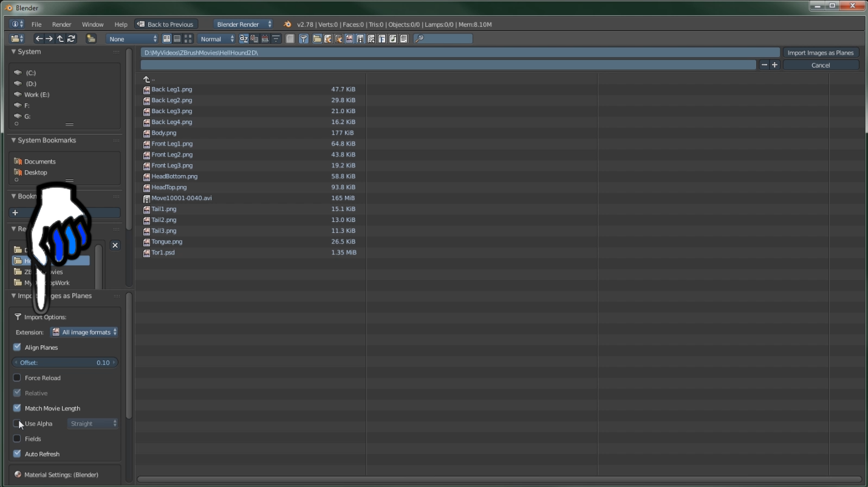
Task: Cancel the file import
Action: point(821,65)
